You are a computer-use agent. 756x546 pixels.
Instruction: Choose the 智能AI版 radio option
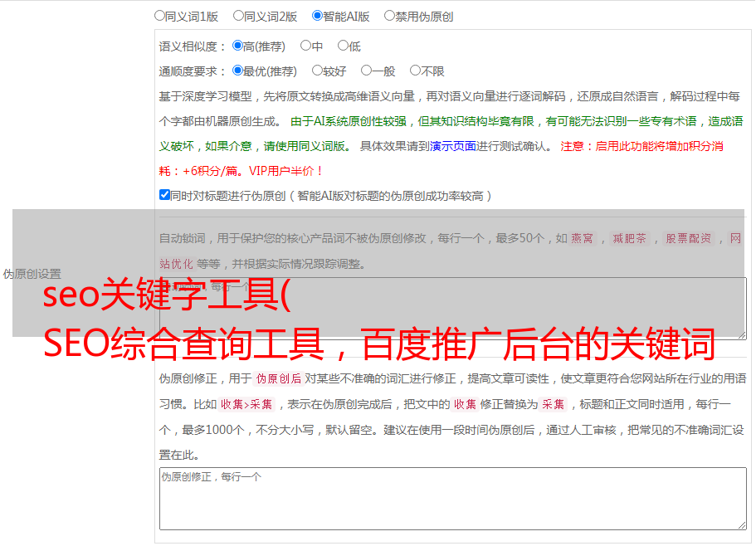[x=317, y=16]
